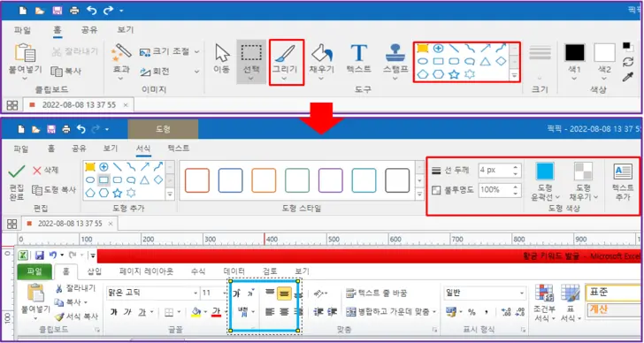The image size is (644, 343).
Task: Pick the eyedropper color picker in 색상 group
Action: (x=627, y=77)
